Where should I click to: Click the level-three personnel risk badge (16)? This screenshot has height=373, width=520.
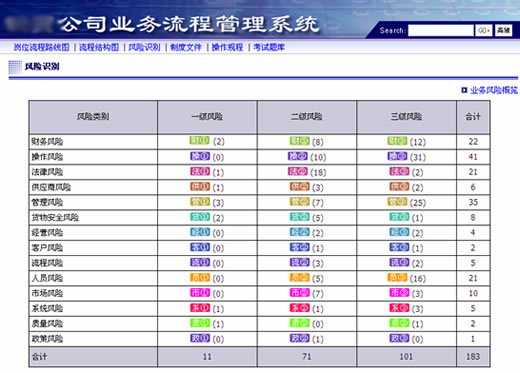click(x=397, y=277)
